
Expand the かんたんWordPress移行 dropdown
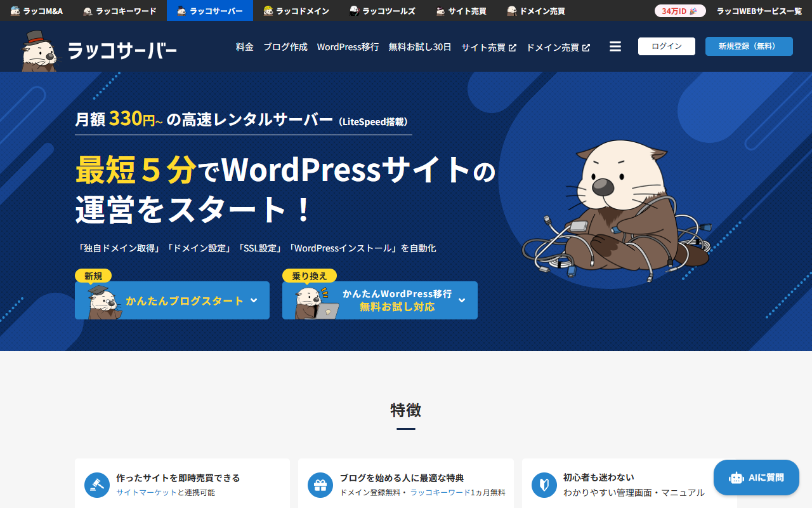(x=461, y=300)
